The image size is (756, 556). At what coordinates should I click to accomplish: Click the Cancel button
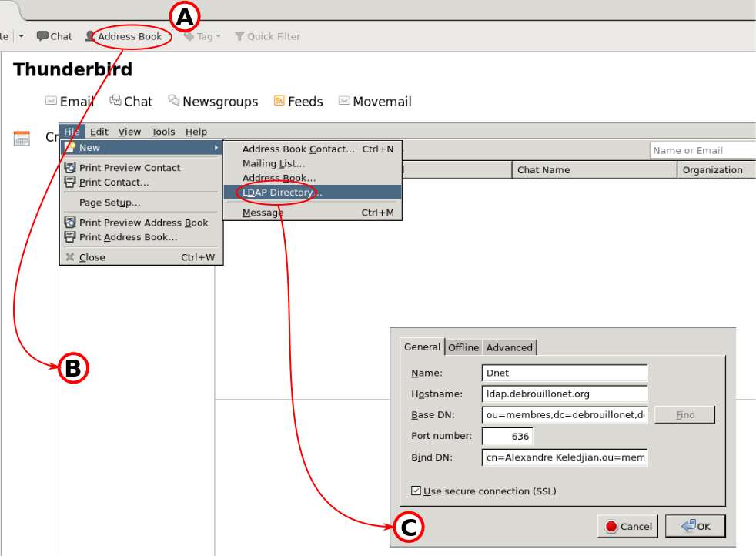(627, 526)
